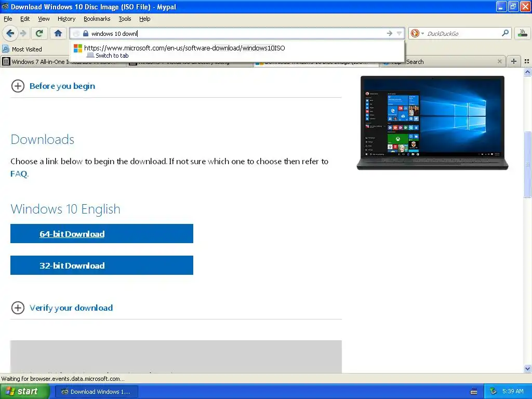Click the on-screen keyboard tray icon
This screenshot has width=532, height=399.
coord(474,392)
